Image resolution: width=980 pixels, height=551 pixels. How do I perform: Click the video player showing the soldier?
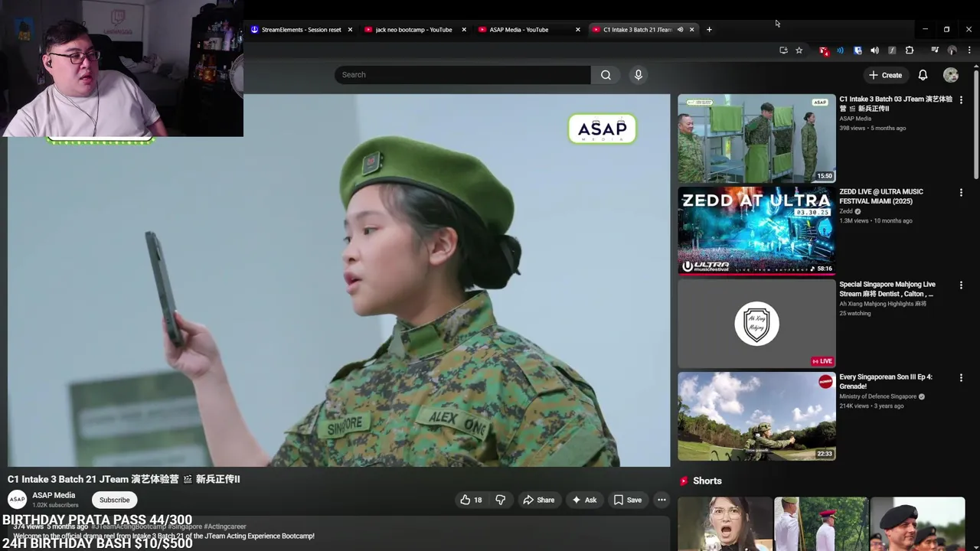(x=338, y=280)
